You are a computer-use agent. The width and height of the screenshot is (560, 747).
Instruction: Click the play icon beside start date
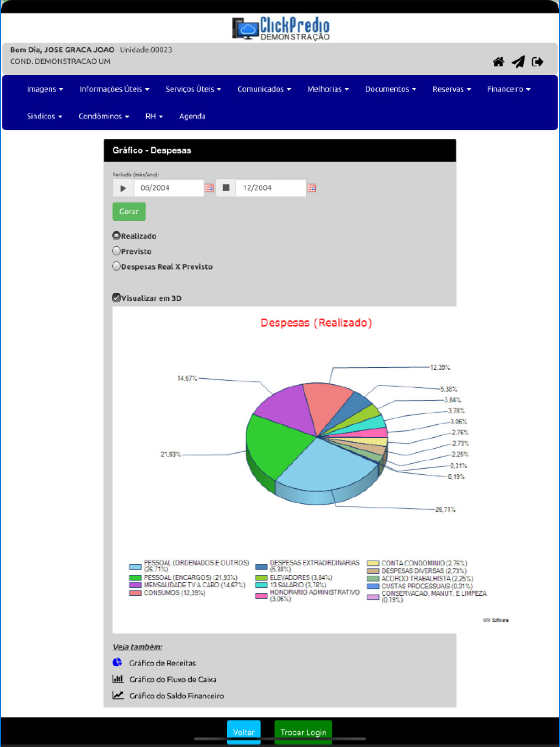tap(123, 188)
